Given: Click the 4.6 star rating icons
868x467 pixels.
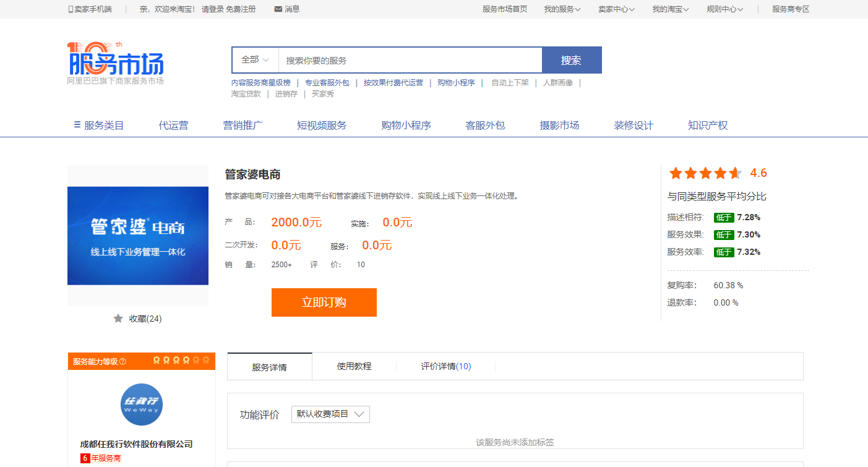Looking at the screenshot, I should point(705,173).
